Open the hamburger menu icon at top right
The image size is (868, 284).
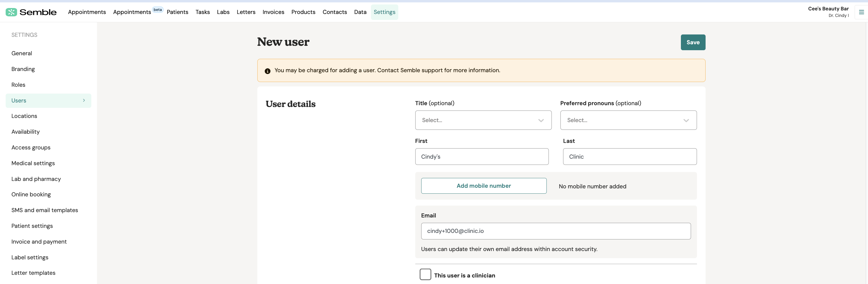(x=861, y=12)
